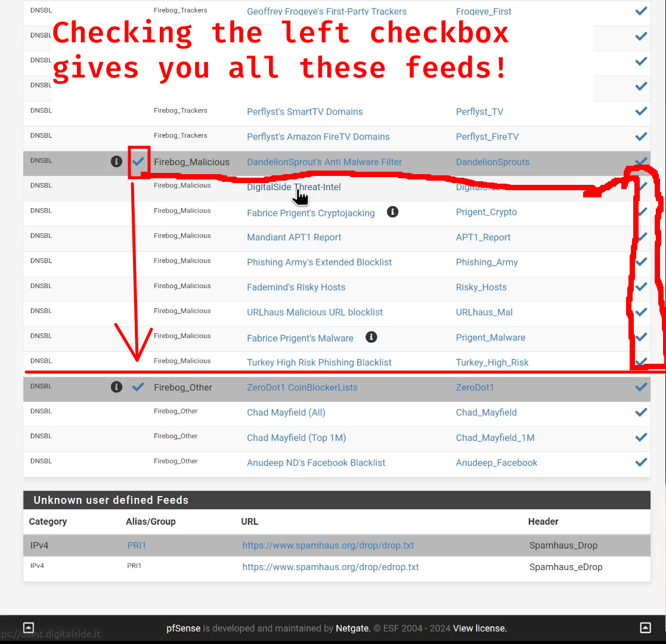Click the Prigent_Malware header link
The width and height of the screenshot is (666, 644).
[x=491, y=338]
